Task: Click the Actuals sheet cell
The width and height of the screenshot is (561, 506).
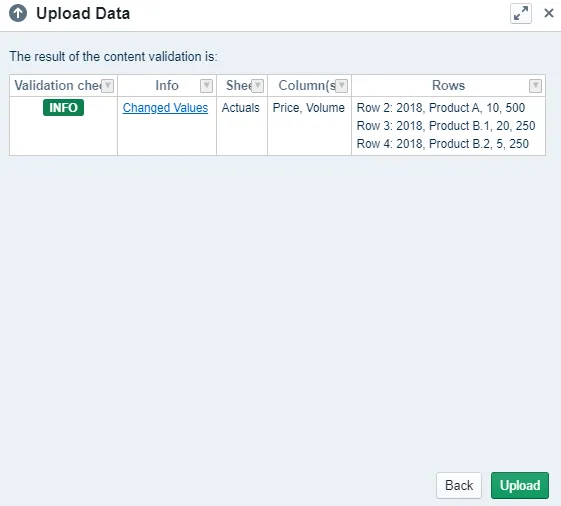Action: click(240, 108)
